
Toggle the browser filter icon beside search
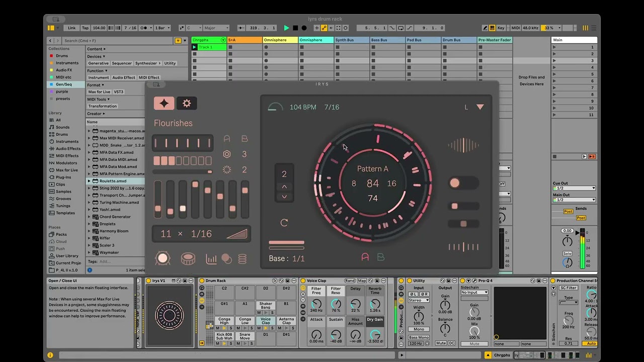click(178, 40)
